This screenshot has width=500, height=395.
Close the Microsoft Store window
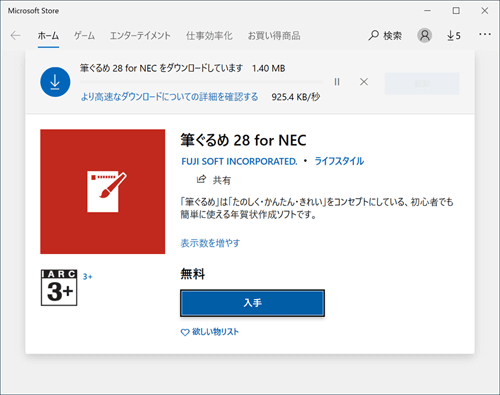pos(485,11)
